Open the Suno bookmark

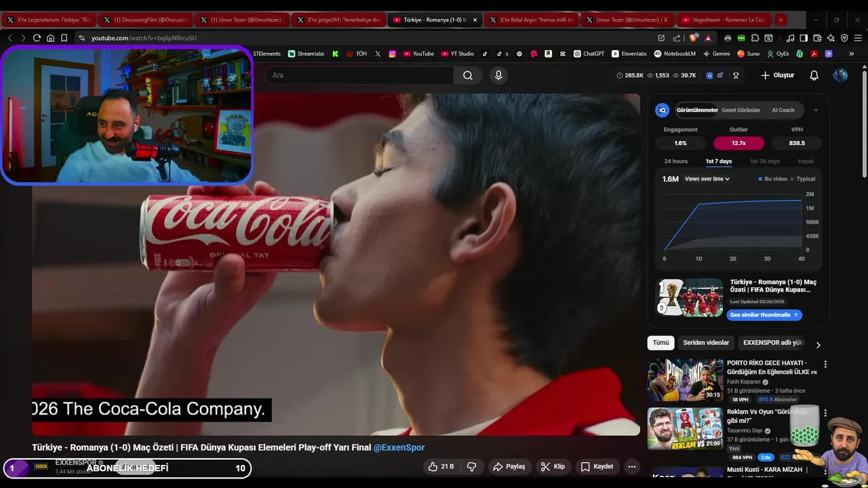point(749,54)
